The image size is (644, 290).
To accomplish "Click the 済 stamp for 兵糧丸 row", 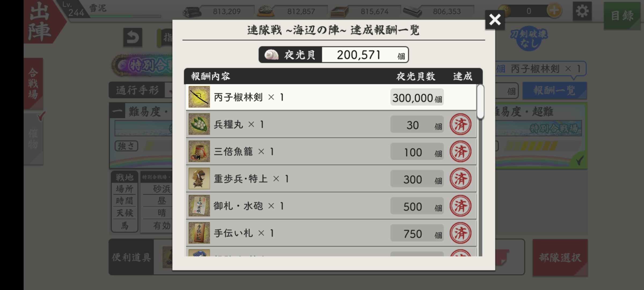I will point(460,124).
